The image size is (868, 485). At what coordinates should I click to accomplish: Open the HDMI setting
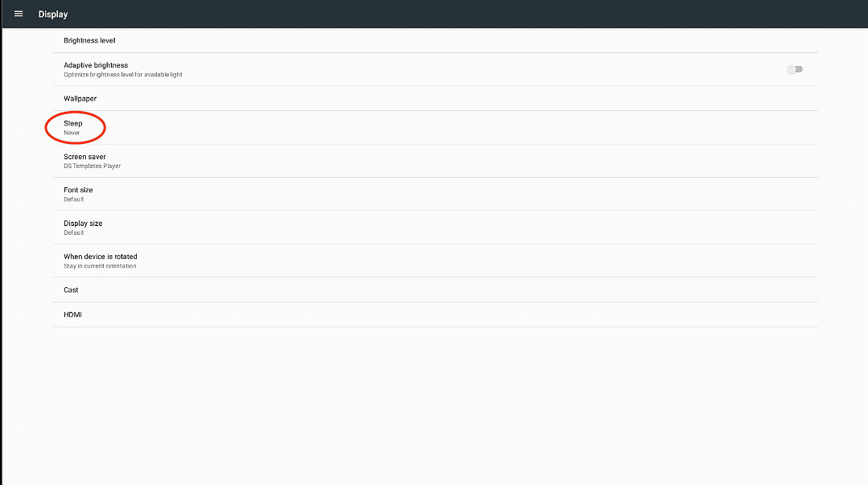tap(435, 314)
